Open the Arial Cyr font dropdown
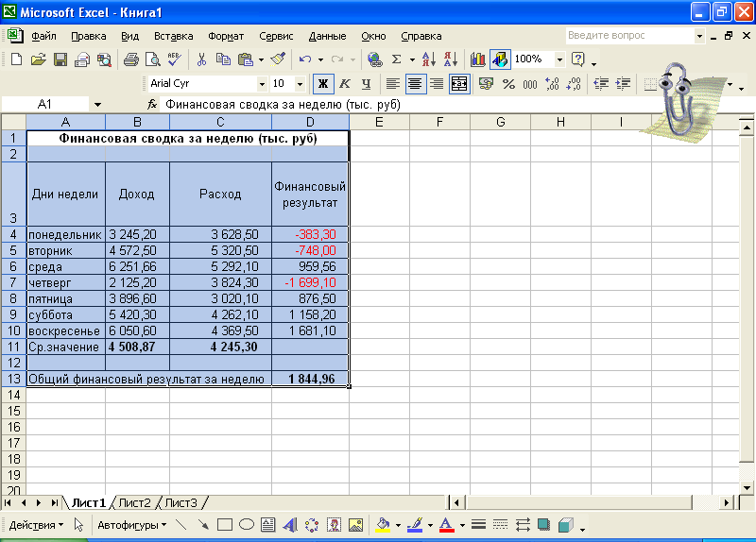This screenshot has width=756, height=542. point(262,84)
